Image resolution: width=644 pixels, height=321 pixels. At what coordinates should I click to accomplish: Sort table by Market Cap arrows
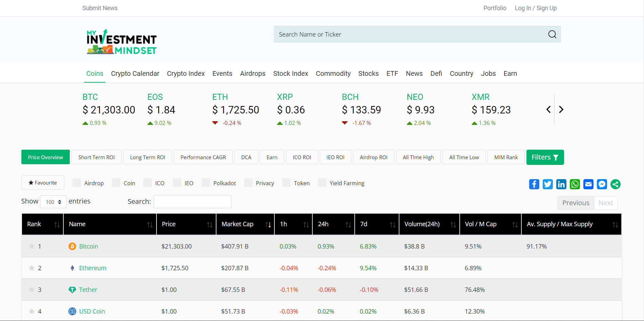[x=268, y=224]
